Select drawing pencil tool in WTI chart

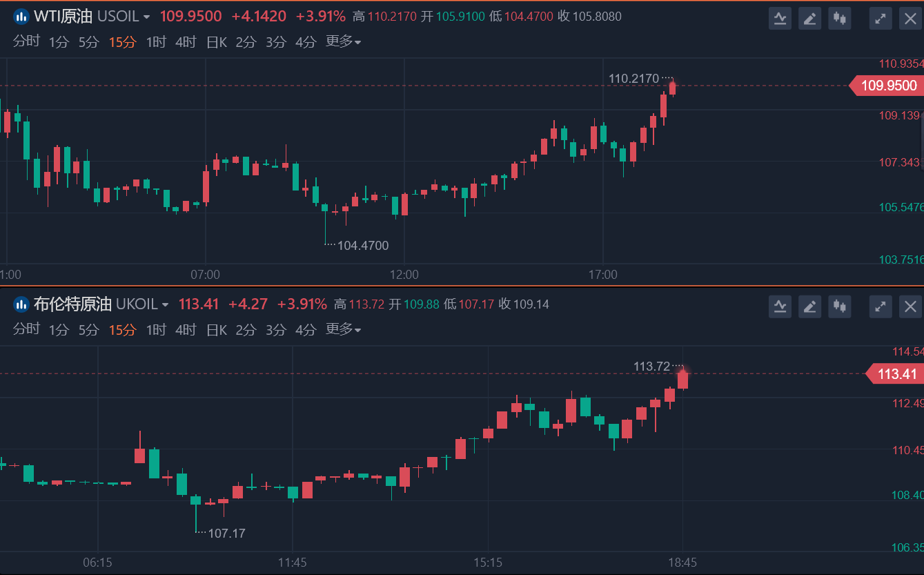810,18
